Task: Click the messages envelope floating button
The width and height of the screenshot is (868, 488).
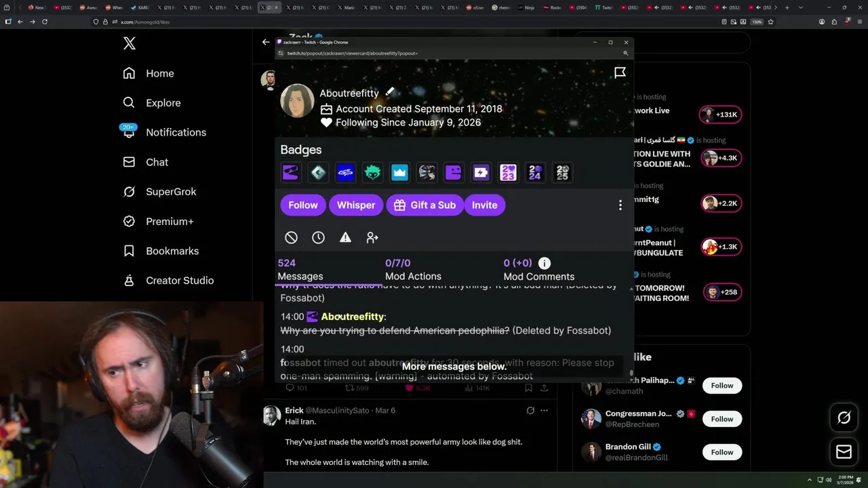Action: point(844,451)
